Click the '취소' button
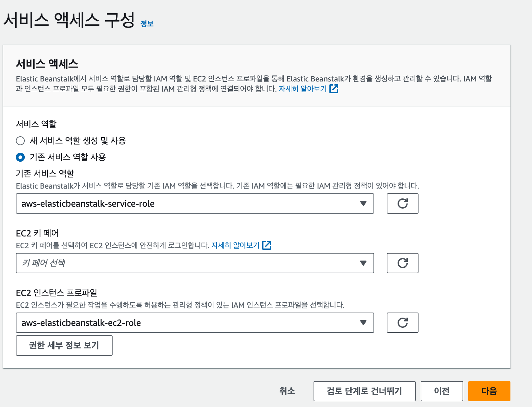This screenshot has width=532, height=407. click(287, 391)
